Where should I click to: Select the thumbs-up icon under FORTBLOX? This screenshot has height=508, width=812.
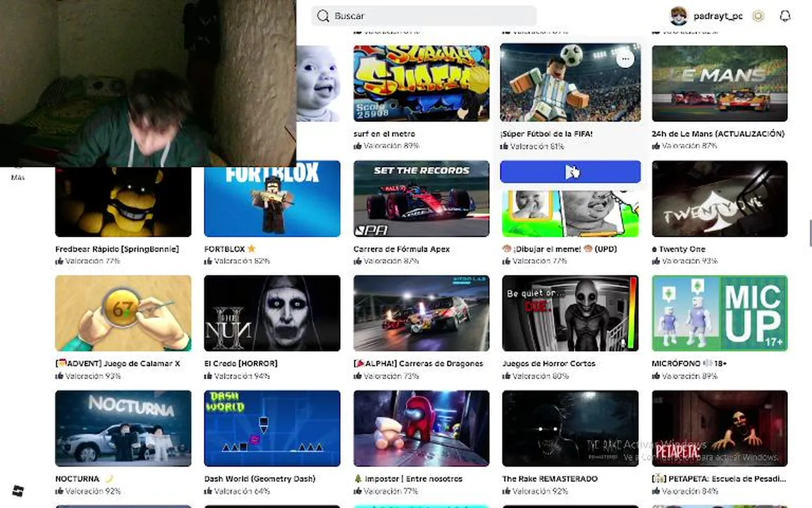pos(208,261)
